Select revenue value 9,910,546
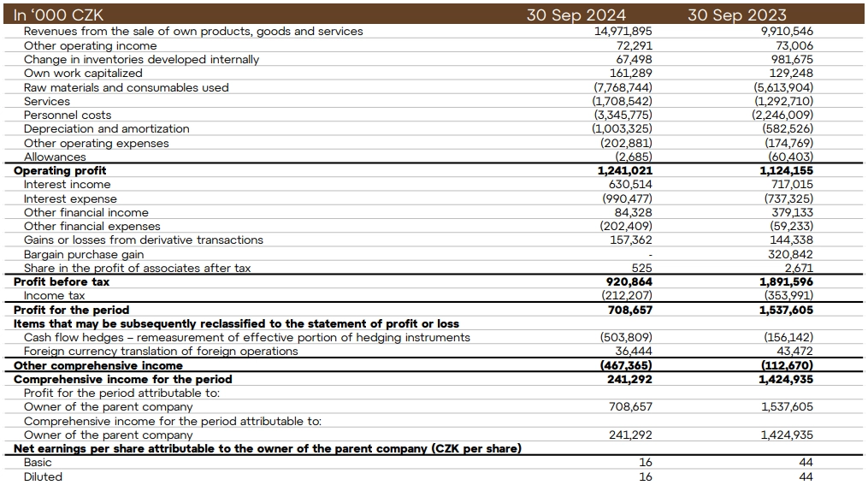 (787, 32)
